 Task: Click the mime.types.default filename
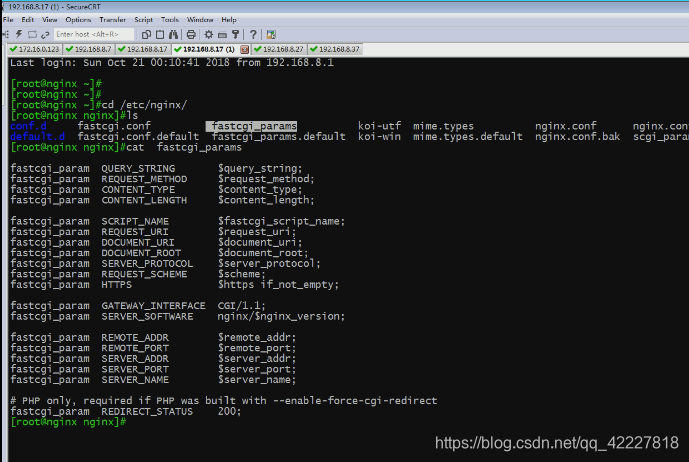coord(468,137)
